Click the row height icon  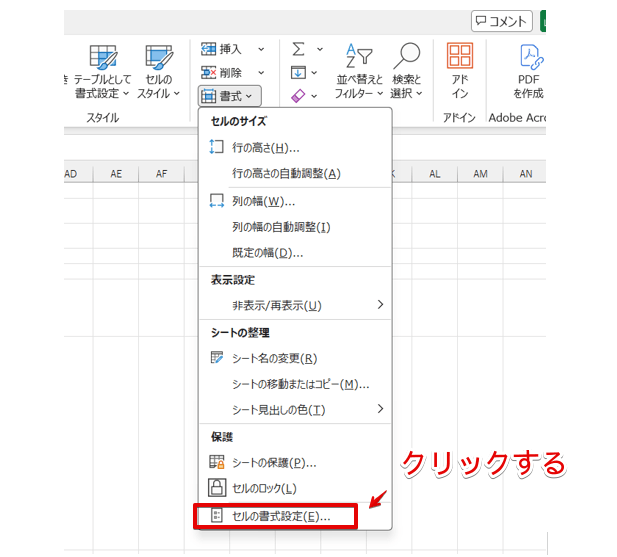pos(216,147)
